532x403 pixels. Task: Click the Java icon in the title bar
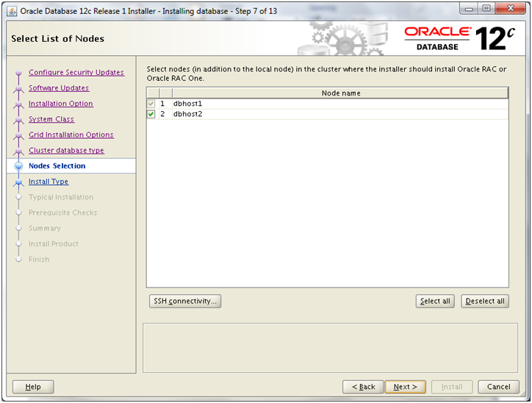click(12, 11)
